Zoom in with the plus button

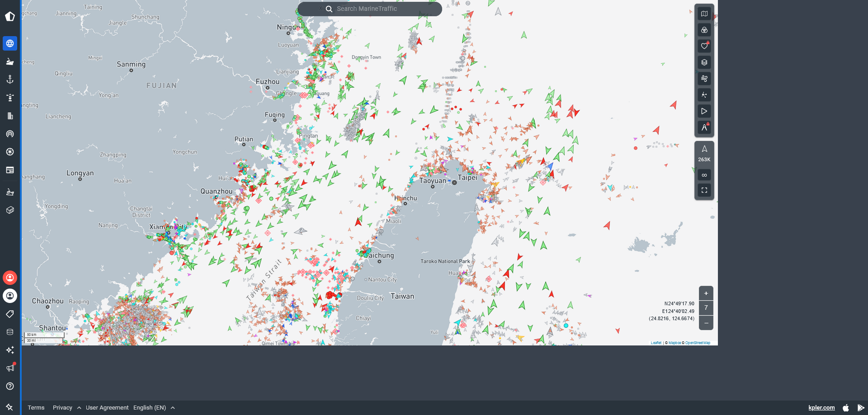click(706, 293)
